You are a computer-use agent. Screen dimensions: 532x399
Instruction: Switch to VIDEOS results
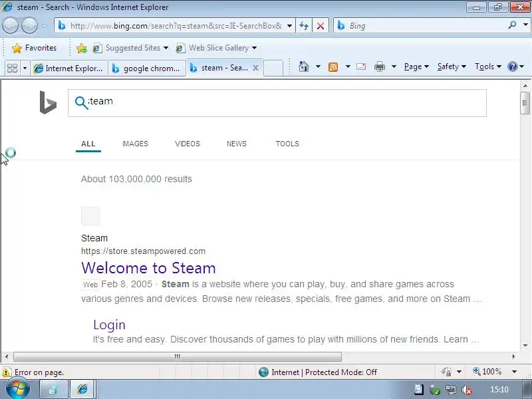pyautogui.click(x=188, y=144)
